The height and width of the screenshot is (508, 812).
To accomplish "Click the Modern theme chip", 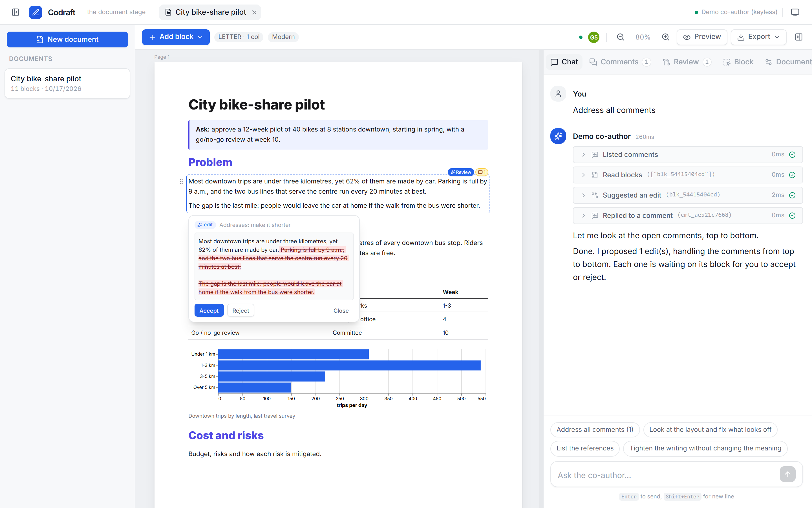I will pos(283,37).
